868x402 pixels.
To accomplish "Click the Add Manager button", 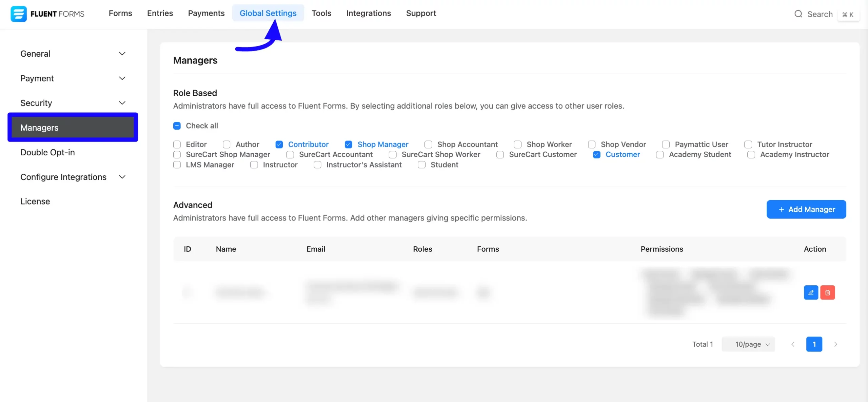I will click(x=806, y=209).
